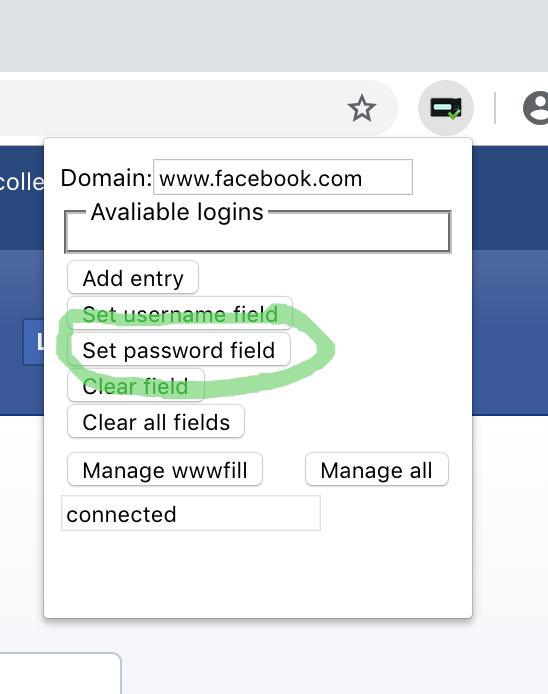Open Manage wwwfill

point(165,469)
